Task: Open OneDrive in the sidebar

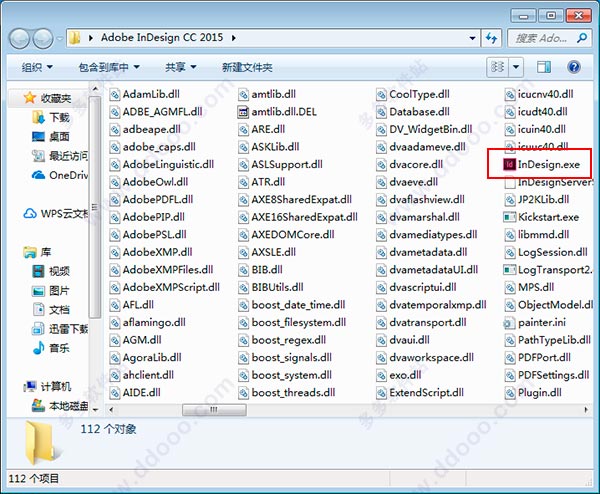Action: tap(60, 175)
